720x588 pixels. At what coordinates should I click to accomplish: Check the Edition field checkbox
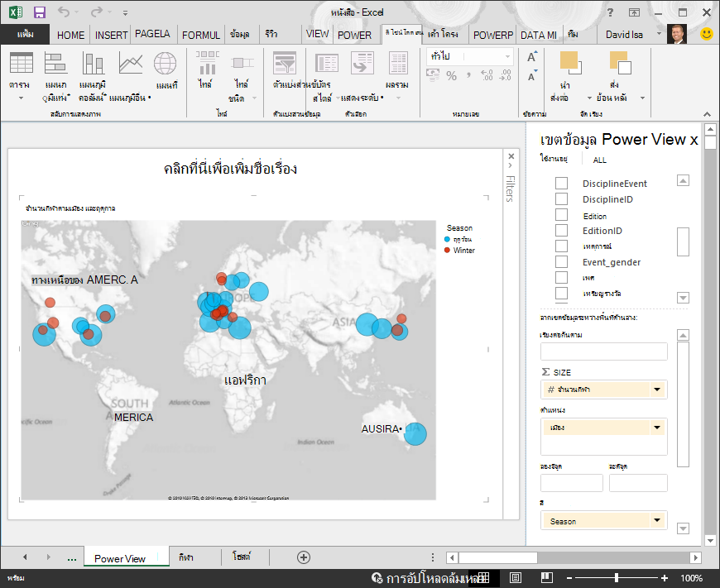pos(561,215)
